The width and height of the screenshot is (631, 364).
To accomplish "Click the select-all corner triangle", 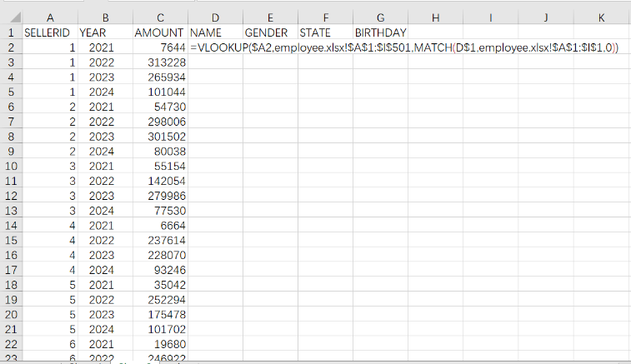I will pos(15,17).
